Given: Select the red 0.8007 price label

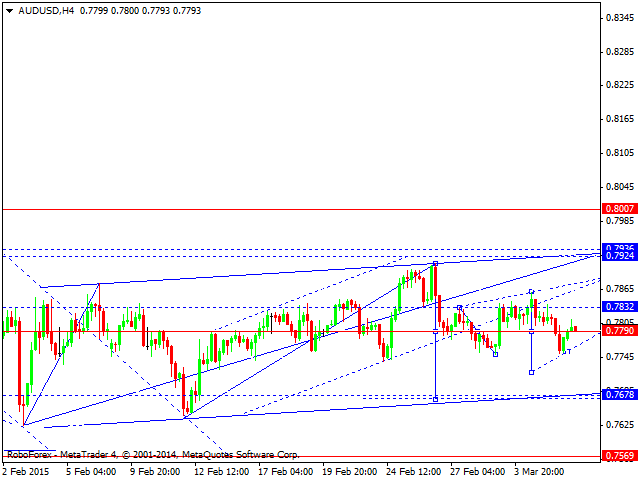Looking at the screenshot, I should 619,209.
